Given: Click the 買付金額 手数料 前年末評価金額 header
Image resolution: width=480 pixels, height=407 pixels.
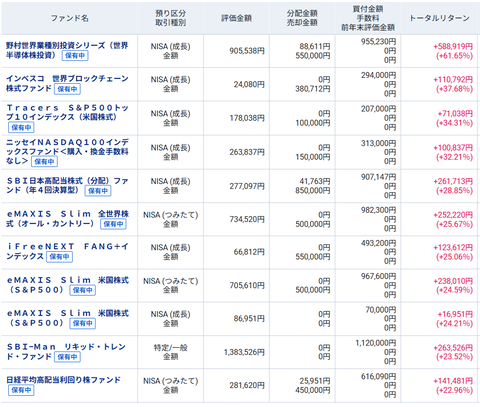Looking at the screenshot, I should click(x=368, y=18).
